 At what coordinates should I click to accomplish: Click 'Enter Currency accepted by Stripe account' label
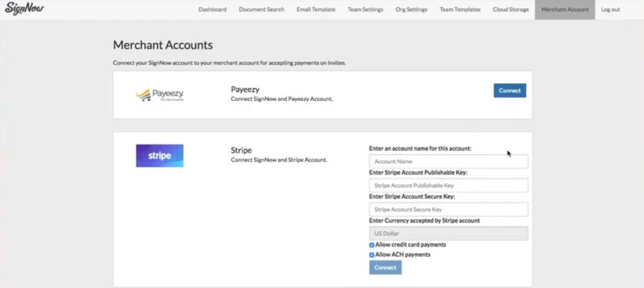[x=425, y=220]
